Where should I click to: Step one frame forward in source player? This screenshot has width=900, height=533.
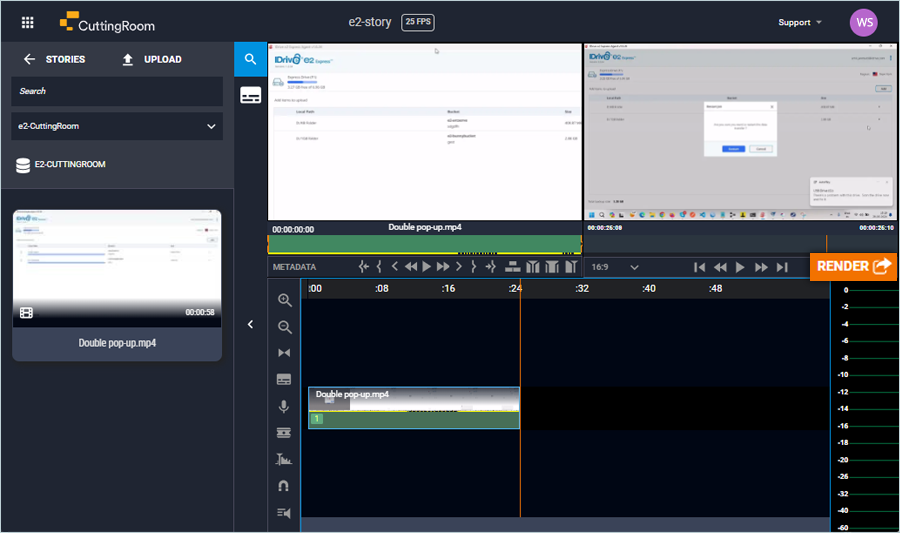(x=459, y=267)
